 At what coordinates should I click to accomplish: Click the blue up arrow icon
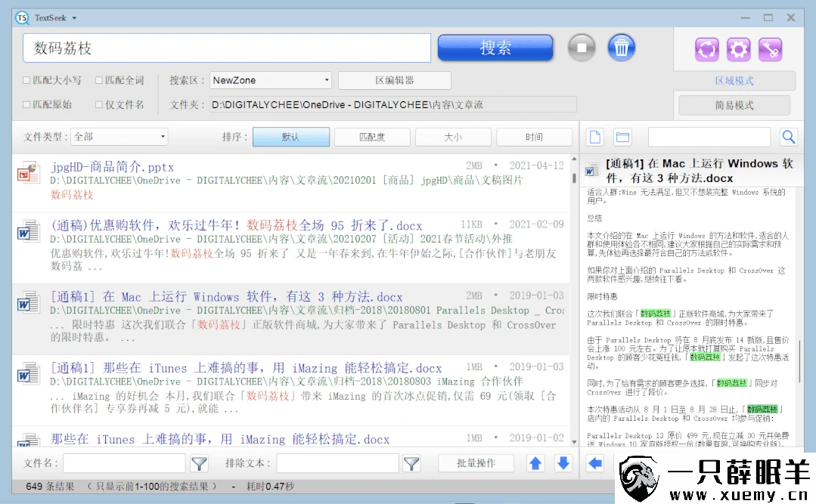coord(535,463)
